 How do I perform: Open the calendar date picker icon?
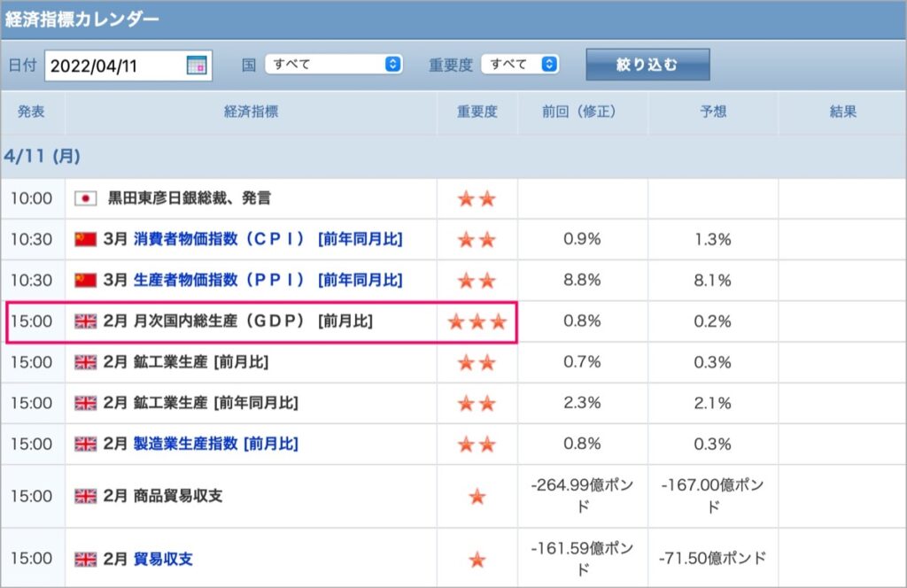tap(197, 65)
